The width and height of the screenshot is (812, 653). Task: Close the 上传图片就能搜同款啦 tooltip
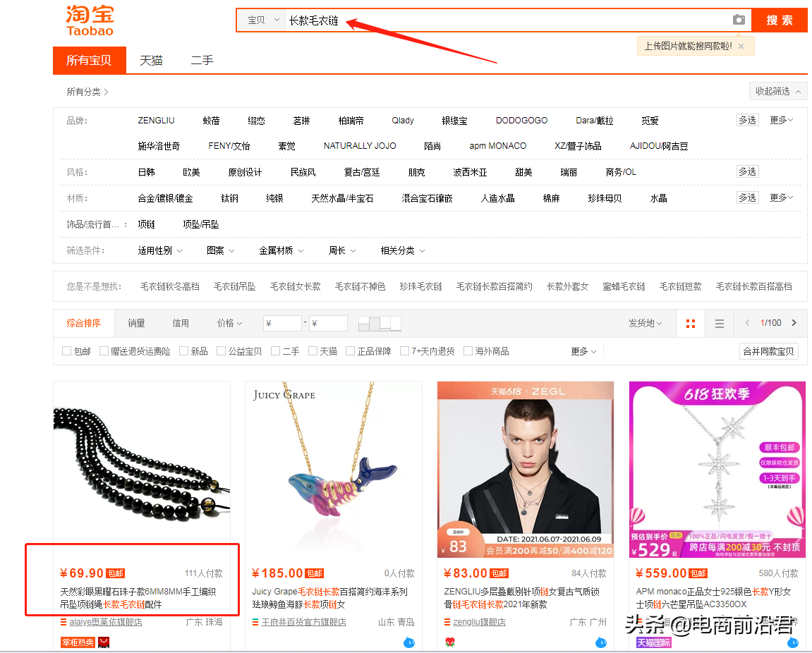click(741, 46)
